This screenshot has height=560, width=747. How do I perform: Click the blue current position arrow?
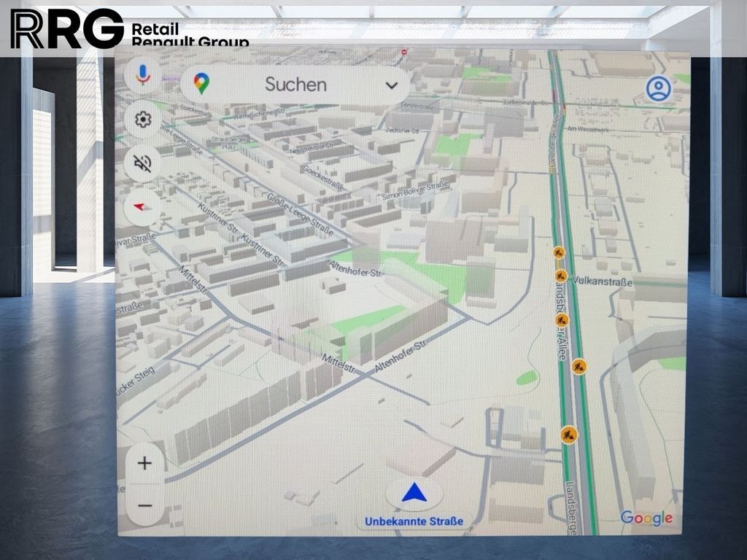tap(414, 493)
